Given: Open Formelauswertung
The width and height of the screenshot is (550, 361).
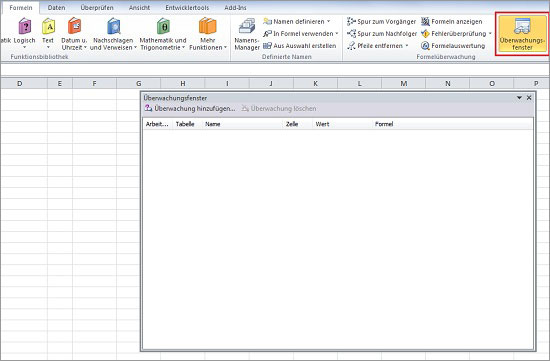Looking at the screenshot, I should 453,46.
